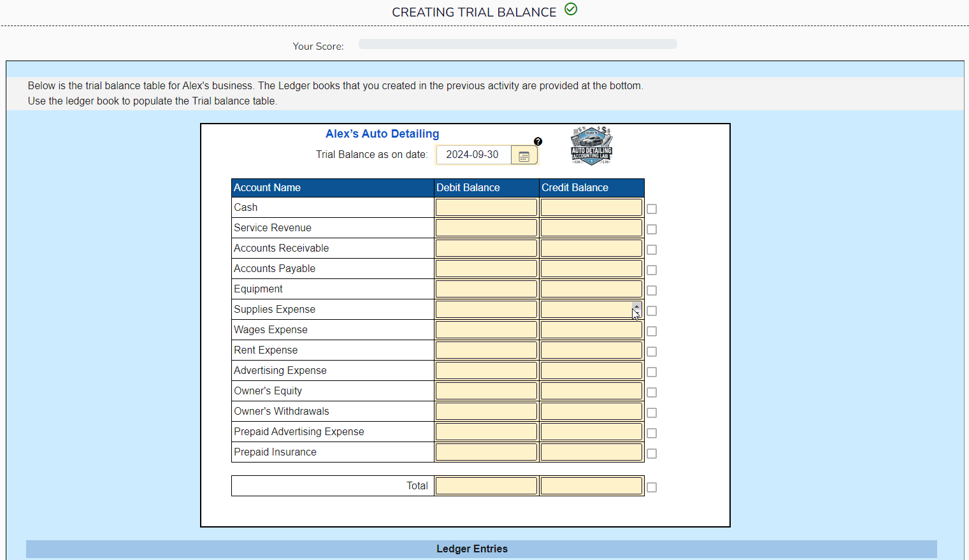Check the box beside Owner's Equity row

tap(651, 392)
